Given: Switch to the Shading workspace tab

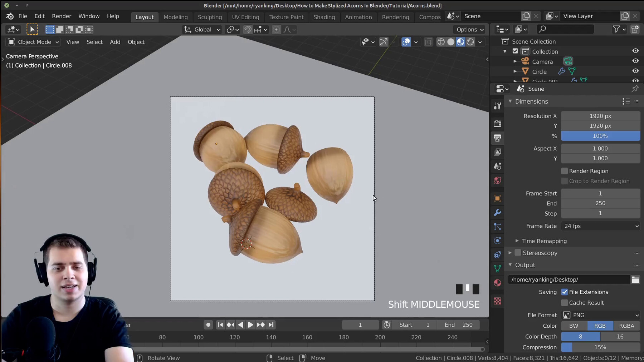Looking at the screenshot, I should pos(324,17).
